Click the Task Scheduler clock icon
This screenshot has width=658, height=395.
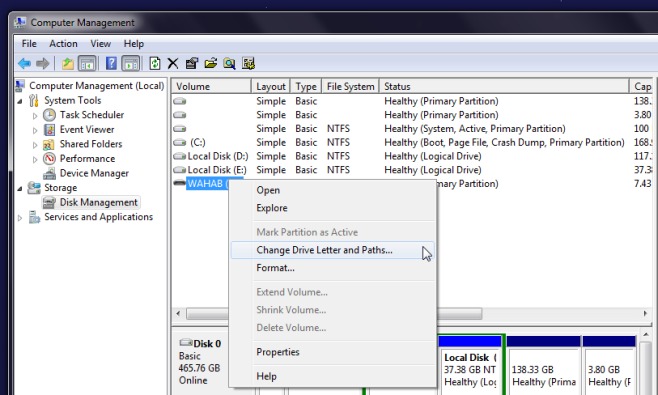pos(49,115)
